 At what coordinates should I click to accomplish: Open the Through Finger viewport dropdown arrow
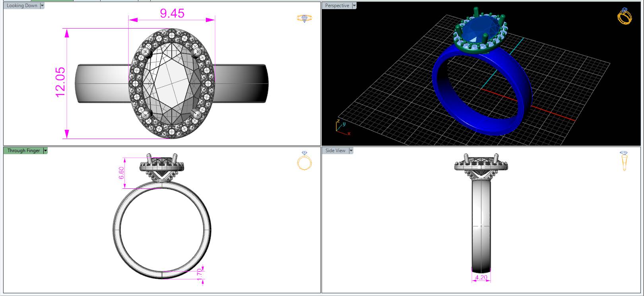click(45, 151)
